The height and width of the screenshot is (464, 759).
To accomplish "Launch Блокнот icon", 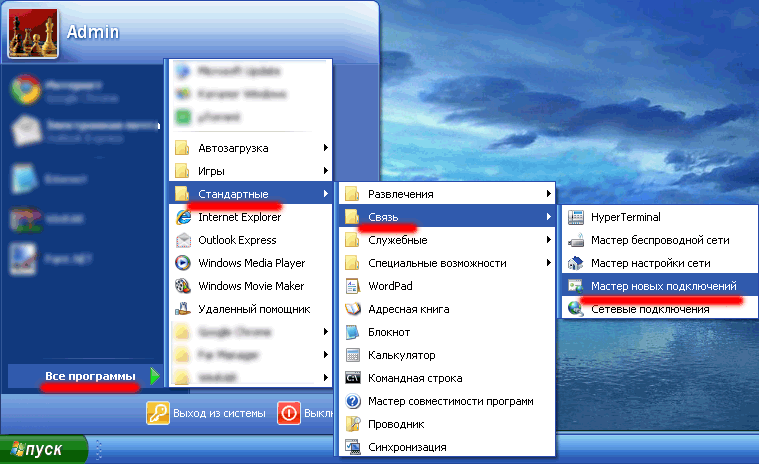I will [x=352, y=332].
